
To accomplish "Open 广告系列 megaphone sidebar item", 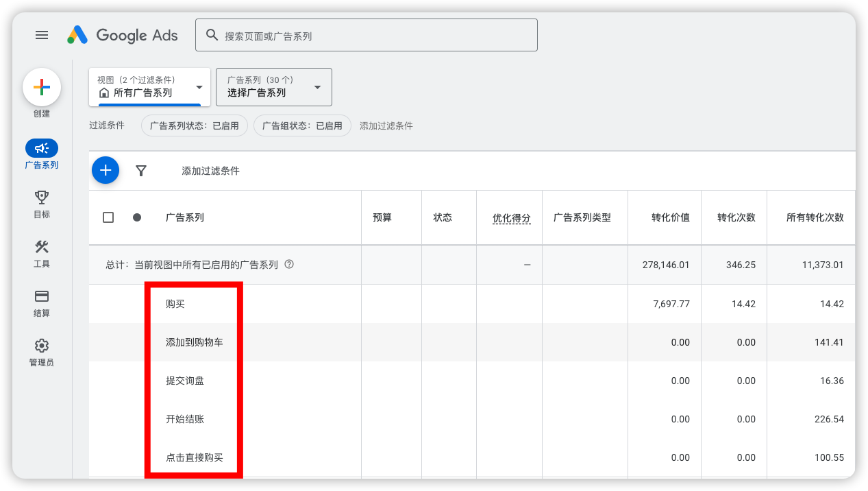I will tap(42, 148).
